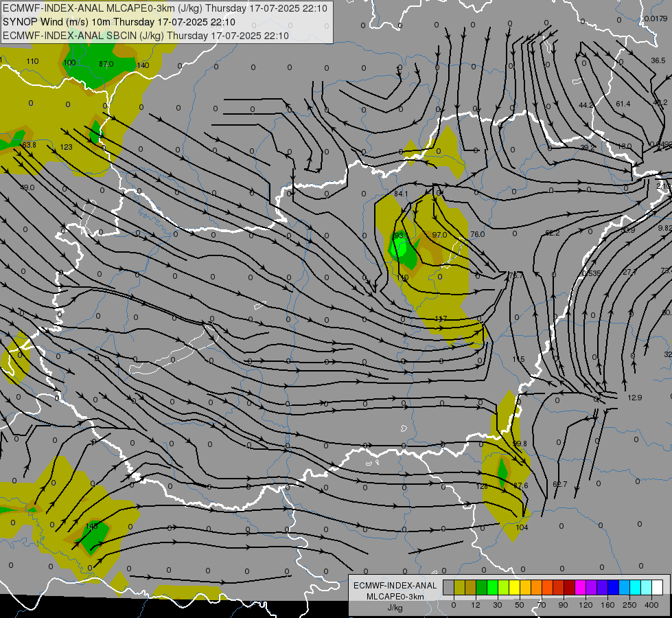This screenshot has width=672, height=618.
Task: Click legend title ECMWF-INDEX-ANAL near color bar
Action: (x=395, y=586)
